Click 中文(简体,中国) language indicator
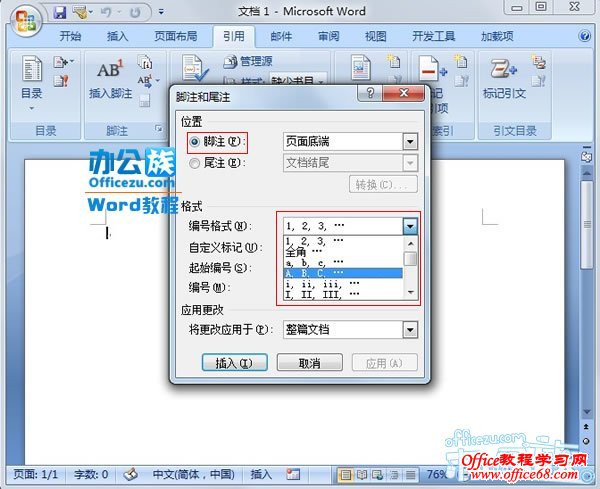Screen dimensions: 600x489 point(194,474)
